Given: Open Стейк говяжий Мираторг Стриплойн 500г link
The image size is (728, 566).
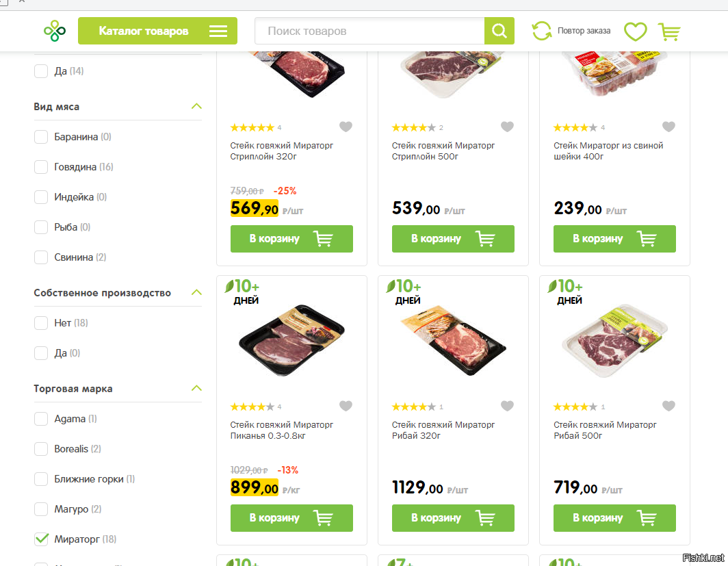Looking at the screenshot, I should 443,151.
